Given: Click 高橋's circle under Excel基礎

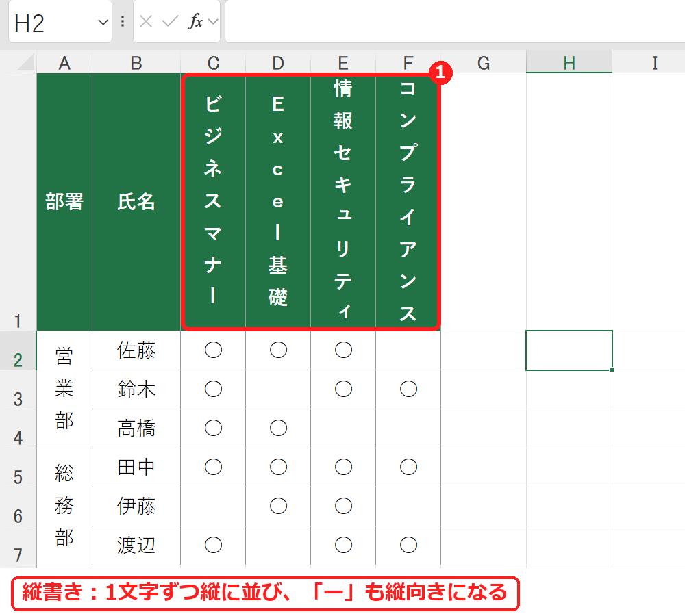Looking at the screenshot, I should tap(278, 428).
